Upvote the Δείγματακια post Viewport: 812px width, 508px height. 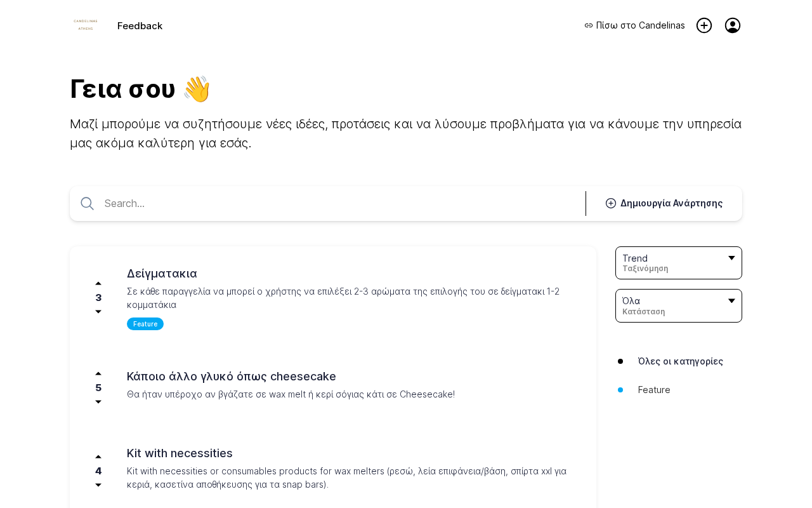(x=98, y=284)
